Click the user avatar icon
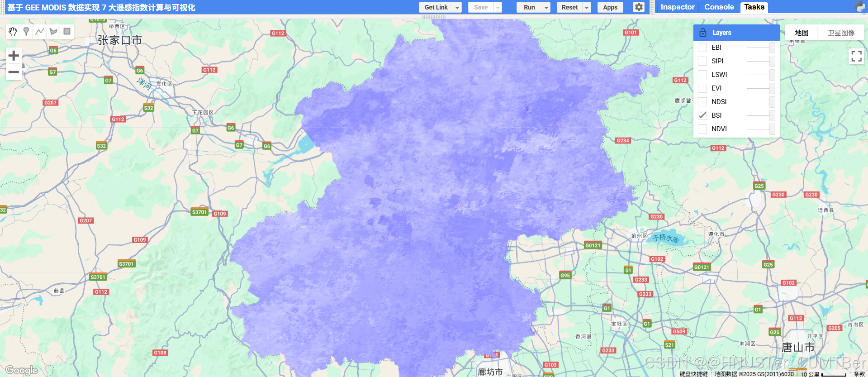The height and width of the screenshot is (377, 868). click(860, 7)
